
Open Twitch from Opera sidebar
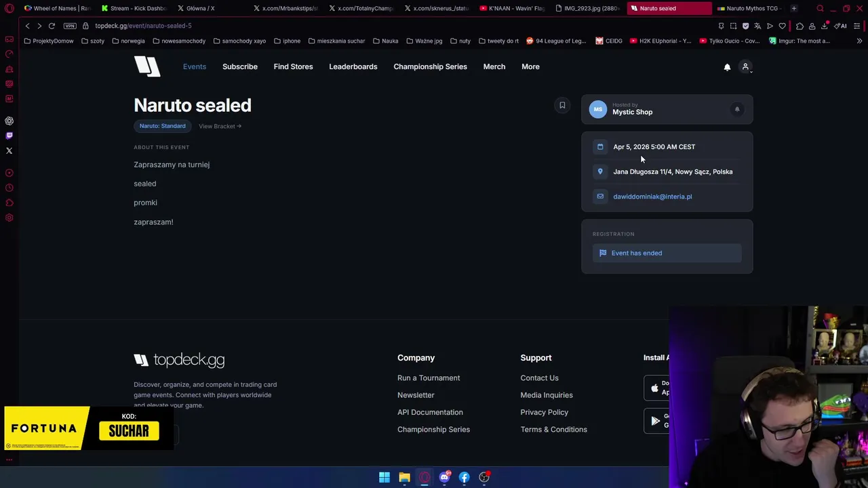[x=9, y=136]
